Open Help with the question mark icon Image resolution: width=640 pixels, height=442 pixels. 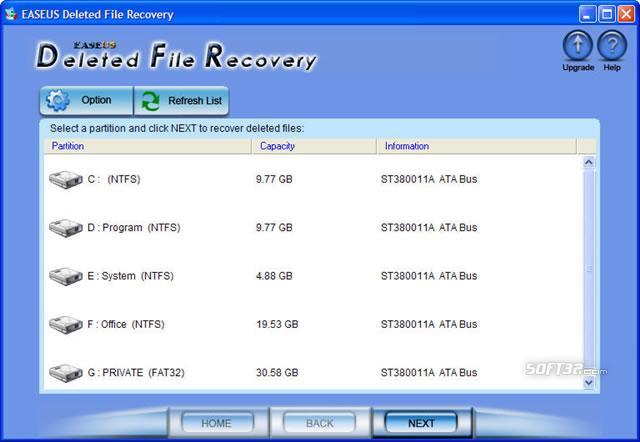(612, 46)
